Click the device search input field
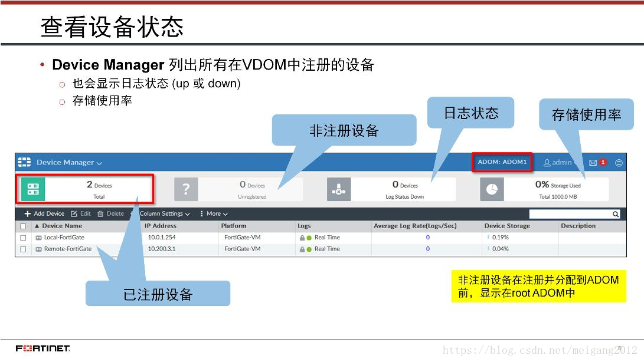The height and width of the screenshot is (362, 644). tap(570, 214)
